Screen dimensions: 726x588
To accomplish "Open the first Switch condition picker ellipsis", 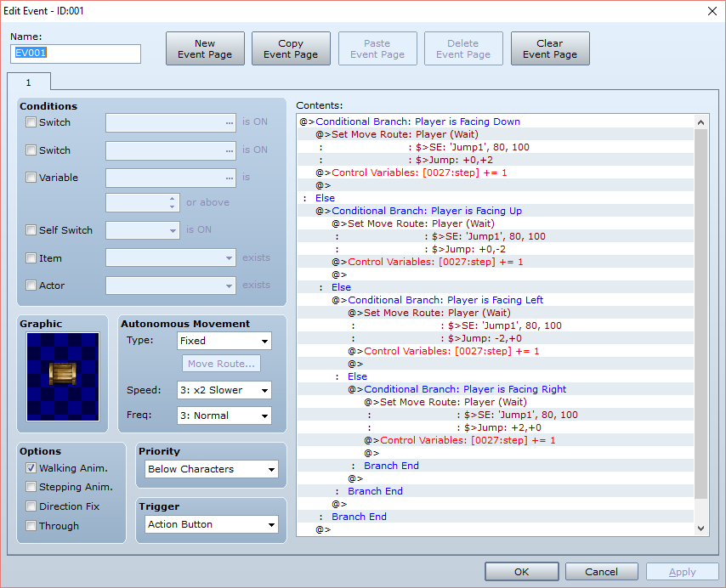I will pos(230,123).
